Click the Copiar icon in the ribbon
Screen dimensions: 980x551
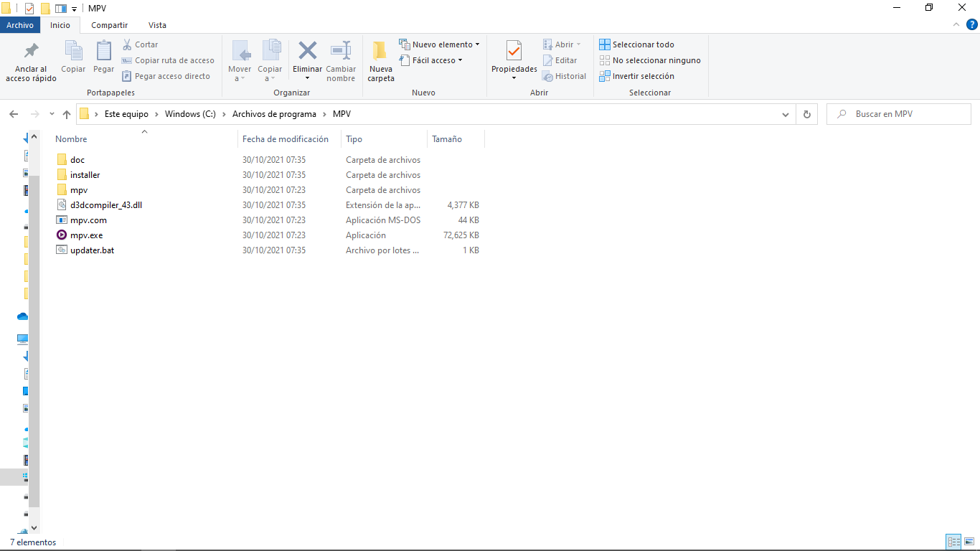(72, 53)
